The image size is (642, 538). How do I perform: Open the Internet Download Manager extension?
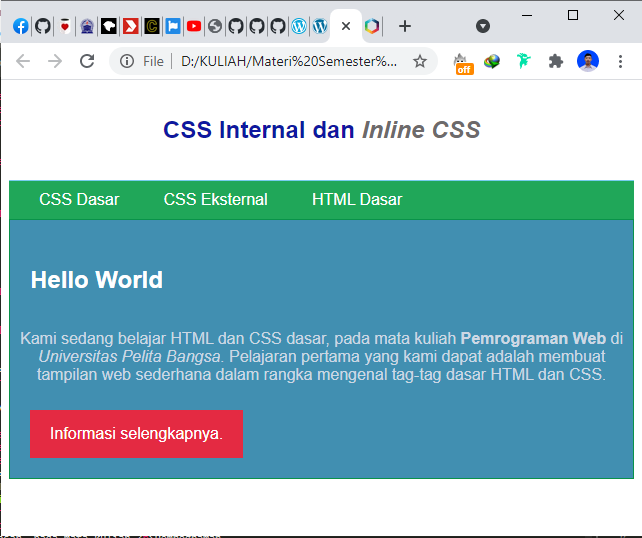[x=492, y=61]
